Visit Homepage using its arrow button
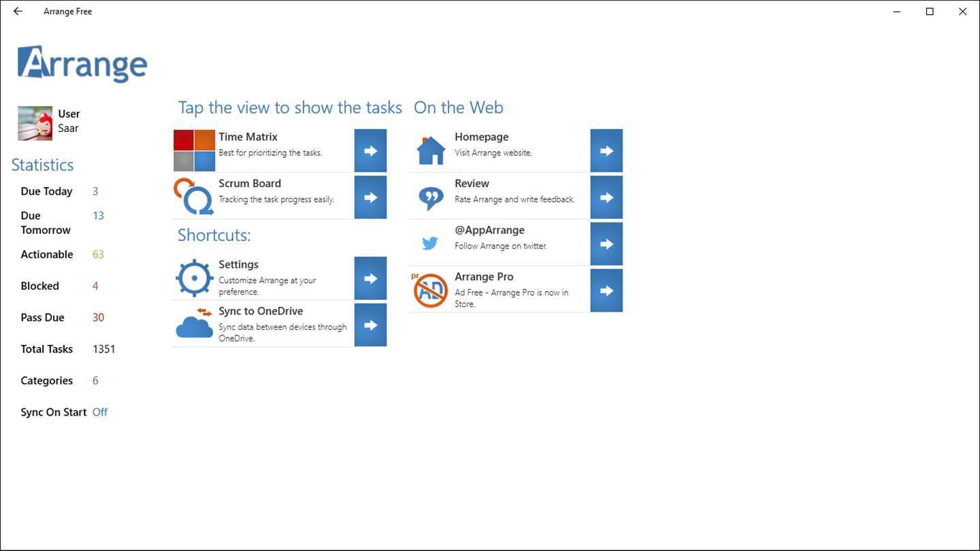Viewport: 980px width, 551px height. (x=606, y=150)
